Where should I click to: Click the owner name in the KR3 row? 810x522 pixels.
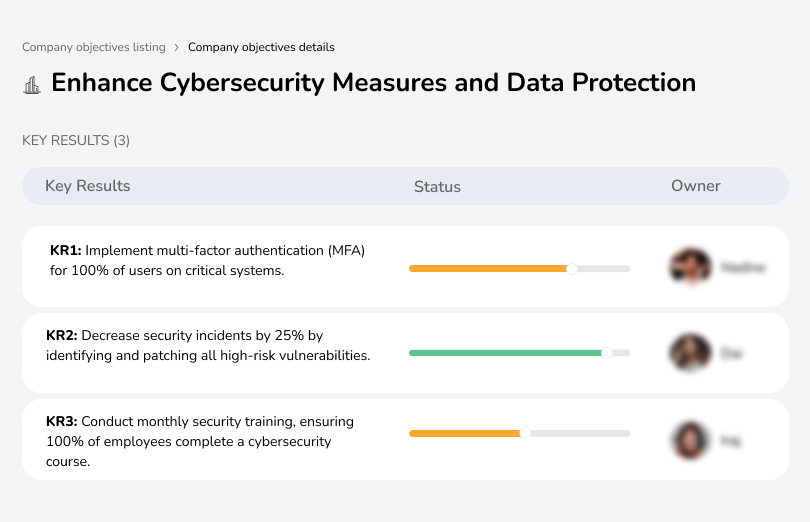(x=730, y=441)
